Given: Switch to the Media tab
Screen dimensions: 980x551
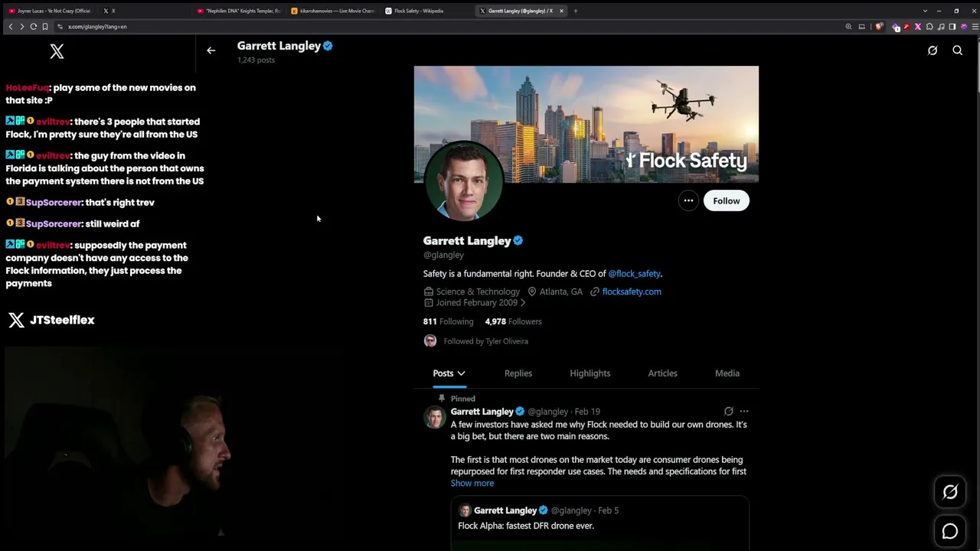Looking at the screenshot, I should coord(727,373).
